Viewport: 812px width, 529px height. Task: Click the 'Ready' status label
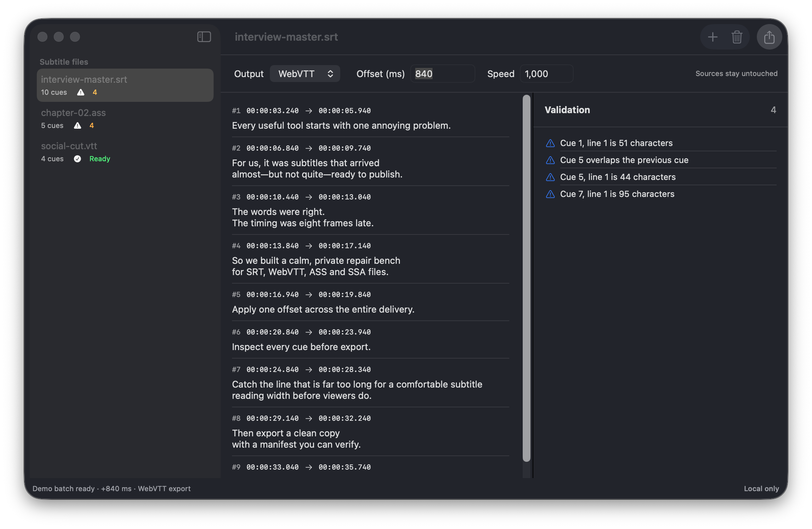[x=100, y=159]
